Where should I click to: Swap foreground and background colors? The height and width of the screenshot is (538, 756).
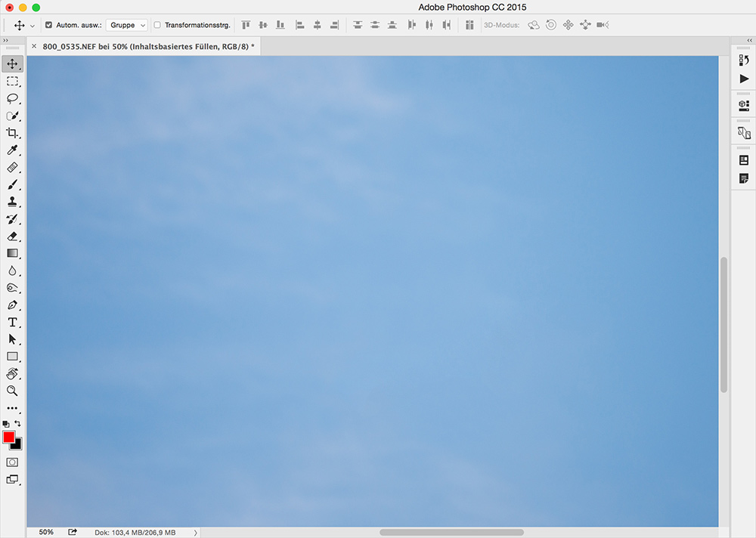(x=18, y=423)
